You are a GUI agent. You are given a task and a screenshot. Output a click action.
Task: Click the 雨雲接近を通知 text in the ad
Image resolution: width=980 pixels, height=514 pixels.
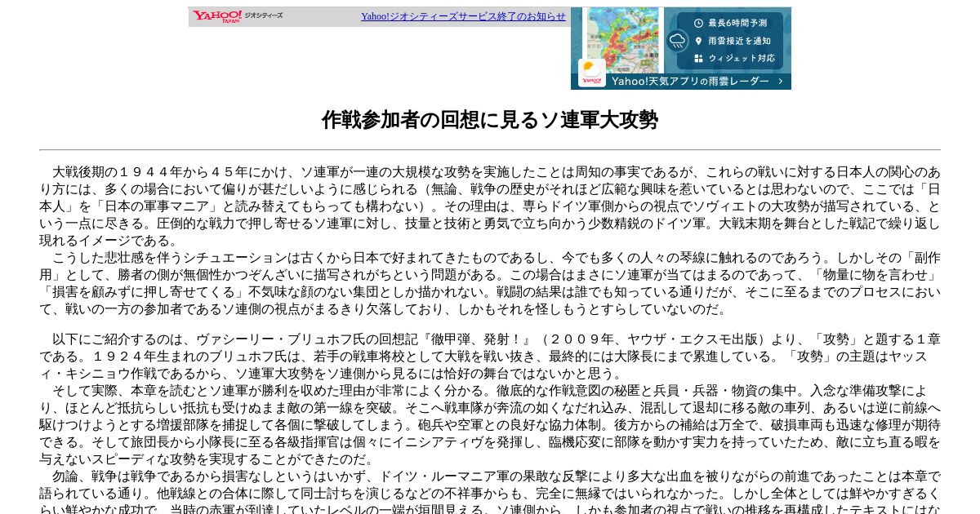739,41
